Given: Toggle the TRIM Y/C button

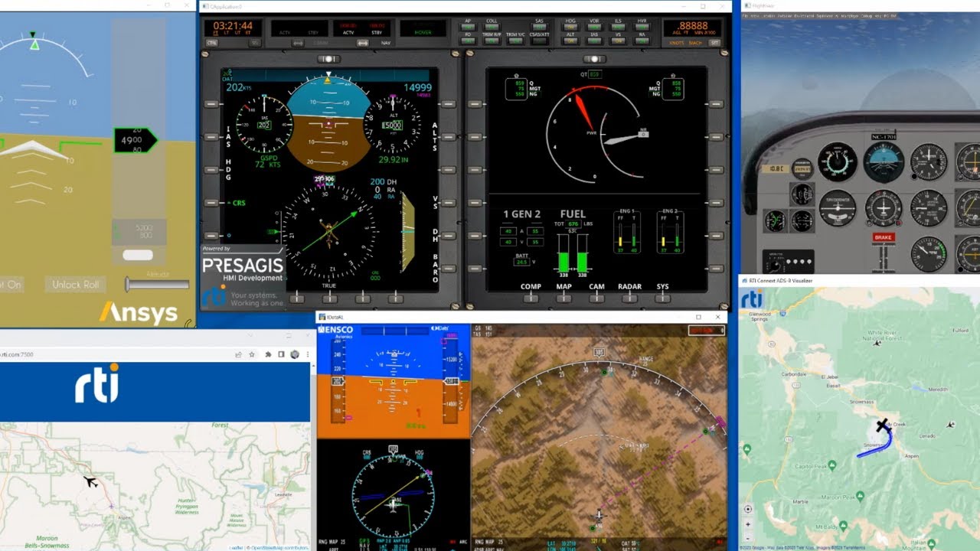Looking at the screenshot, I should click(x=515, y=41).
